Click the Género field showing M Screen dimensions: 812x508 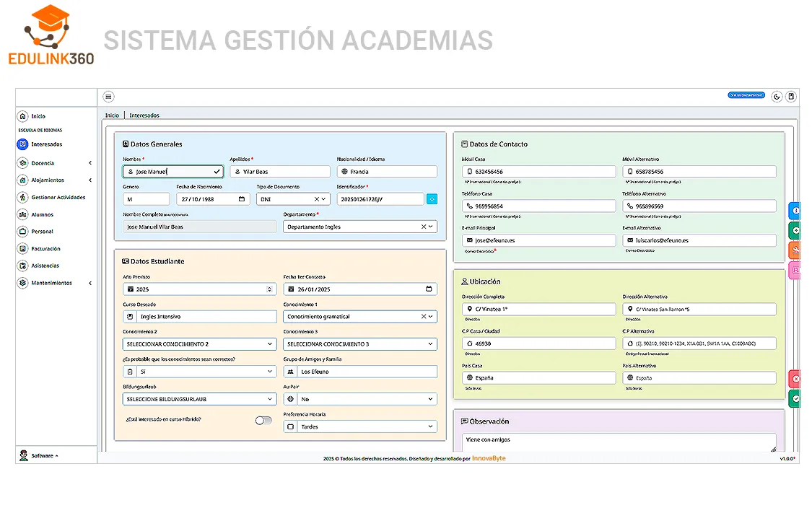[x=146, y=199]
